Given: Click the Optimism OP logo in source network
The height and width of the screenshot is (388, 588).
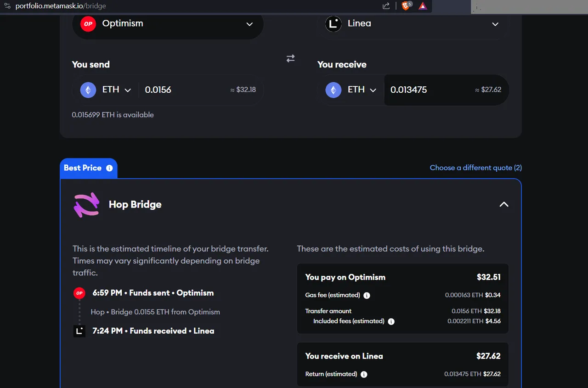Looking at the screenshot, I should tap(88, 24).
